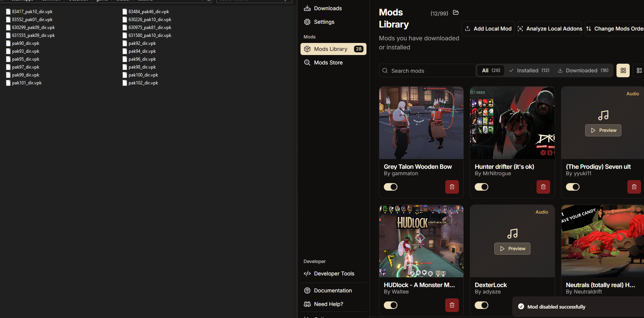Select file 631580_pak10_dir.vpk in the explorer
Viewport: 644px width, 318px height.
pos(147,35)
